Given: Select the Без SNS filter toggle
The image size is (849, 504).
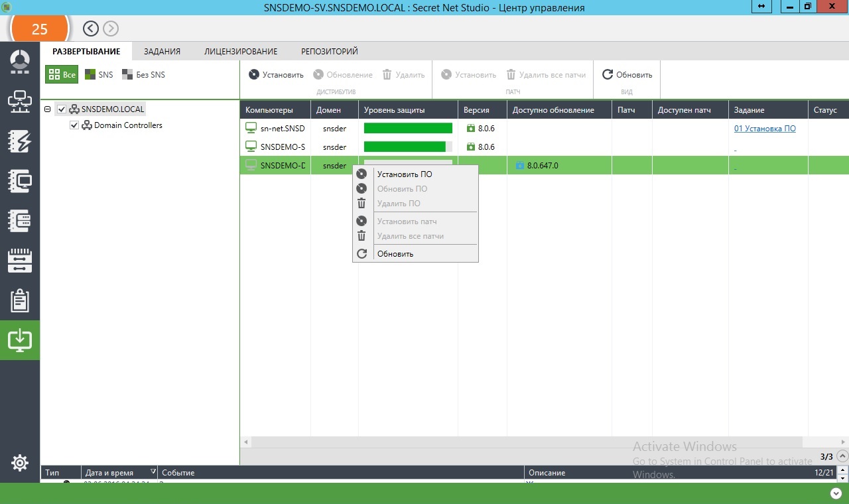Looking at the screenshot, I should click(143, 75).
